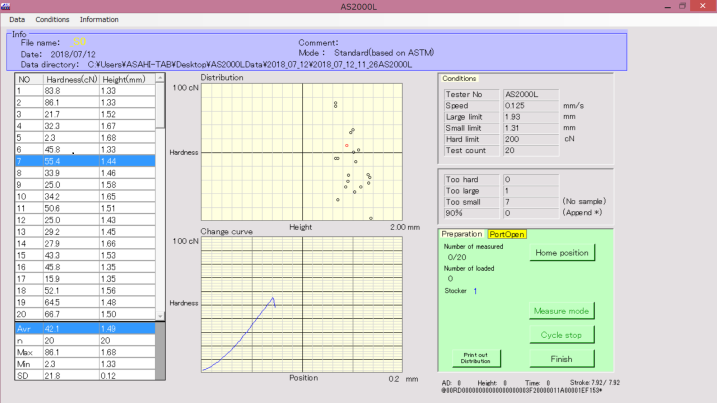Select row 2 with hardness 86.1
717x403 pixels.
[85, 102]
